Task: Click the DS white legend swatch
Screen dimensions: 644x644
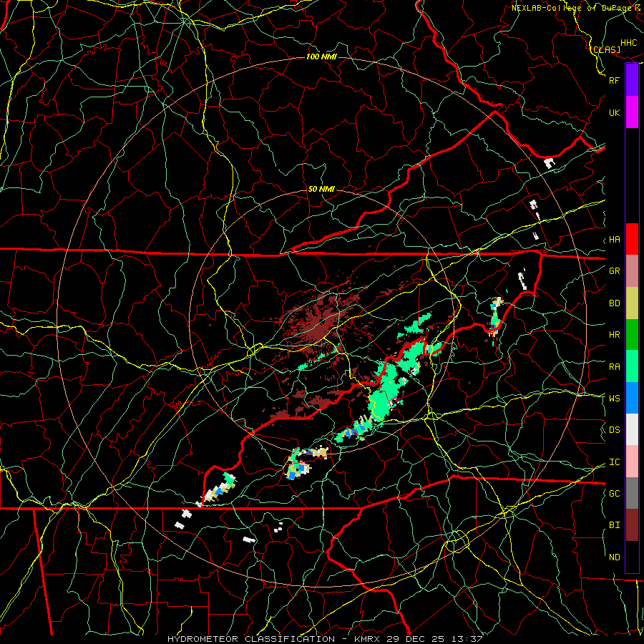Action: click(x=632, y=429)
